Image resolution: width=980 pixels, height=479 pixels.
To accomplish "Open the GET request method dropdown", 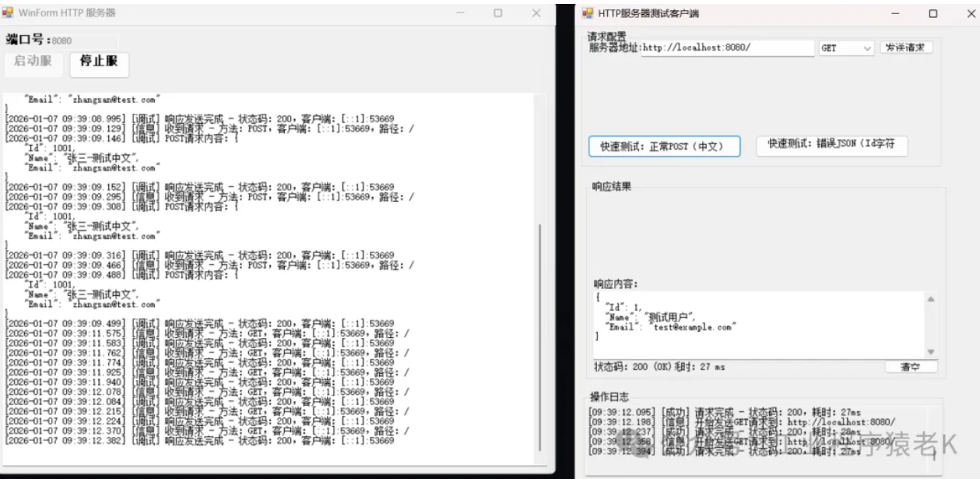I will [847, 48].
